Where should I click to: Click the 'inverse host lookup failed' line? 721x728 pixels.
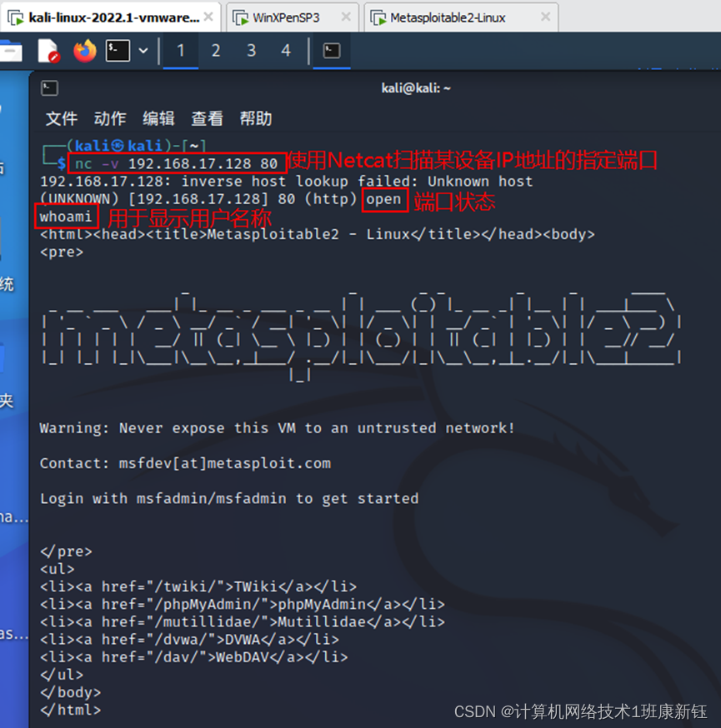(286, 181)
